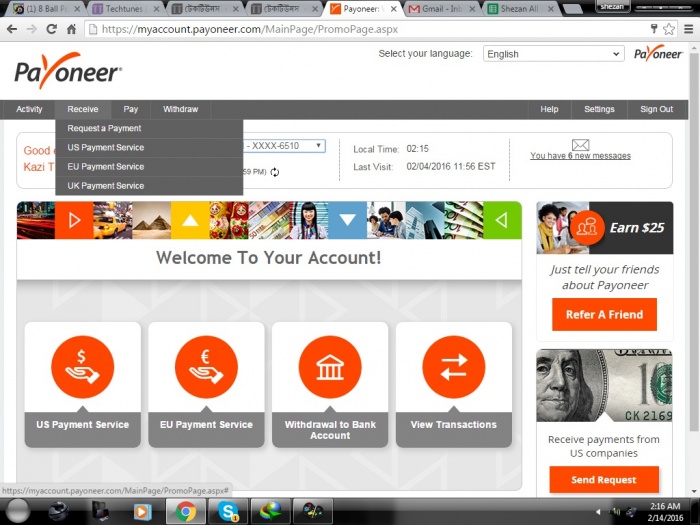Image resolution: width=700 pixels, height=525 pixels.
Task: Click the page vertical scrollbar
Action: click(x=694, y=241)
